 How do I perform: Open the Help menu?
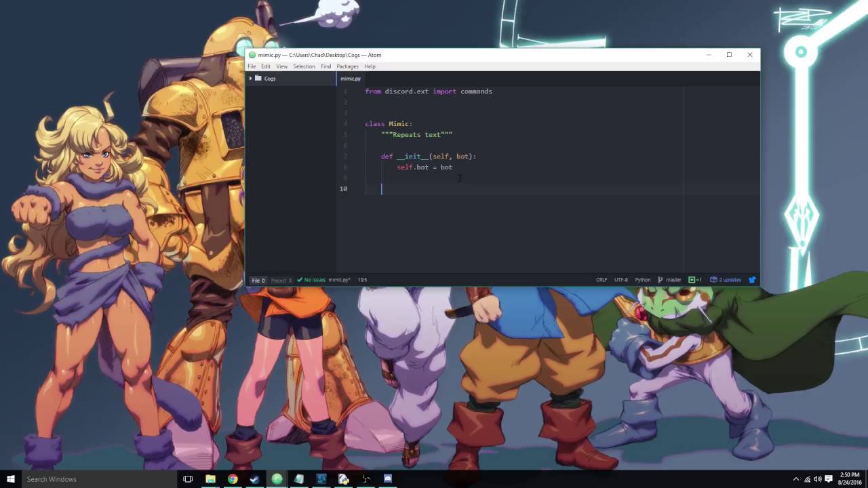coord(370,66)
